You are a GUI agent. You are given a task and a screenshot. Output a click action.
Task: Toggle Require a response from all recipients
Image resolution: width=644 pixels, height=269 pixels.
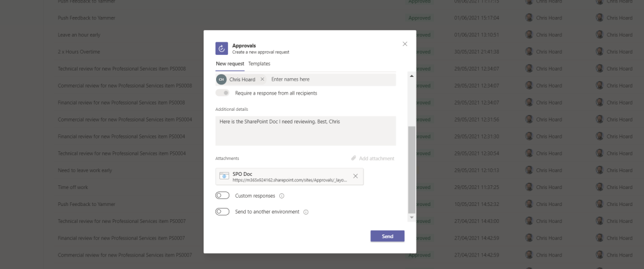pos(222,93)
